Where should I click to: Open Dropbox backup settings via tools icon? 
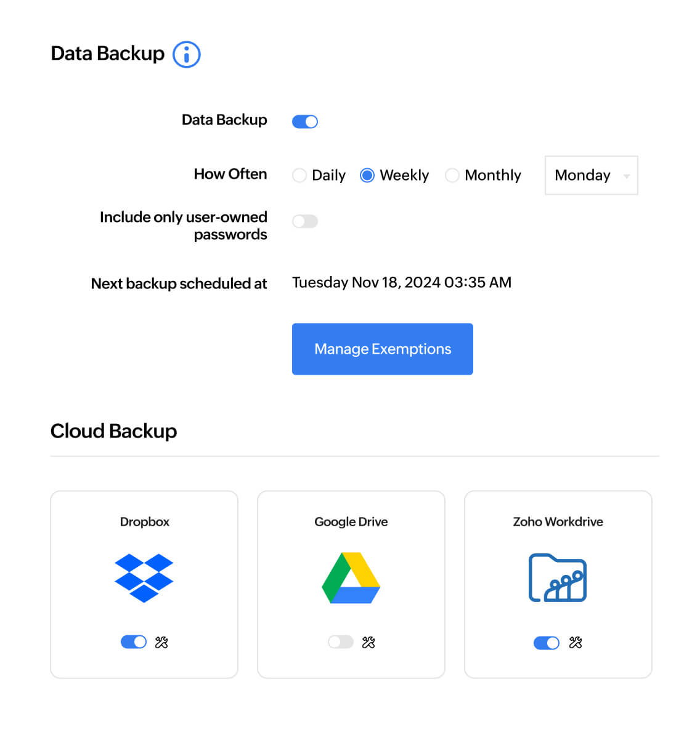(x=161, y=642)
